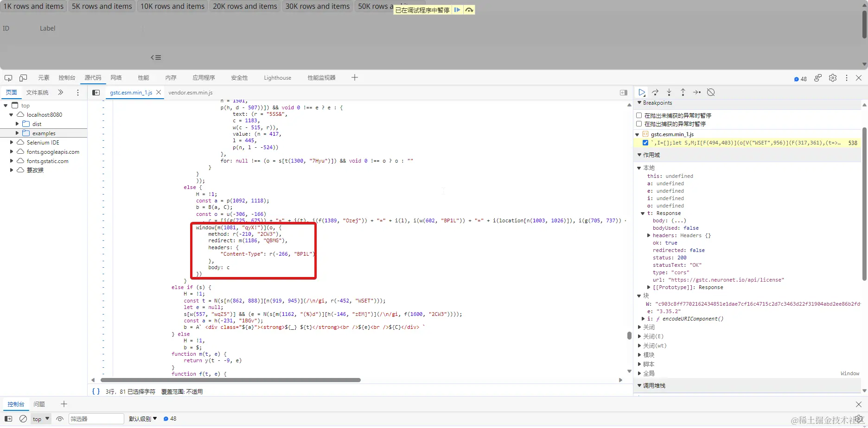
Task: Click the 30K rows and items button
Action: (318, 6)
